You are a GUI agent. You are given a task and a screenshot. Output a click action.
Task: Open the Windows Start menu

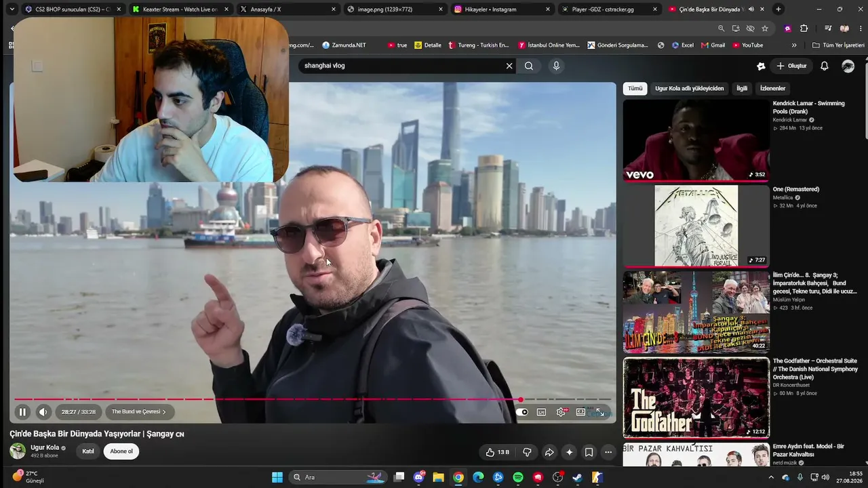(277, 477)
